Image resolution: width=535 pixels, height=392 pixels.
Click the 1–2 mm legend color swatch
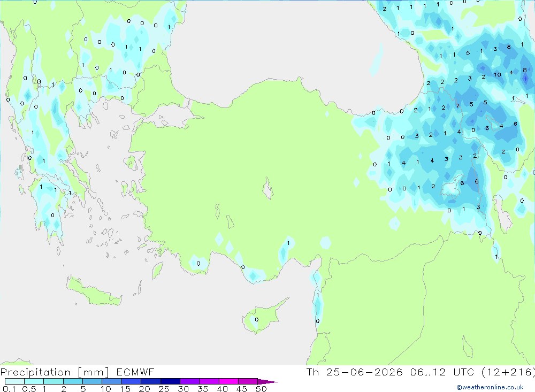[53, 381]
